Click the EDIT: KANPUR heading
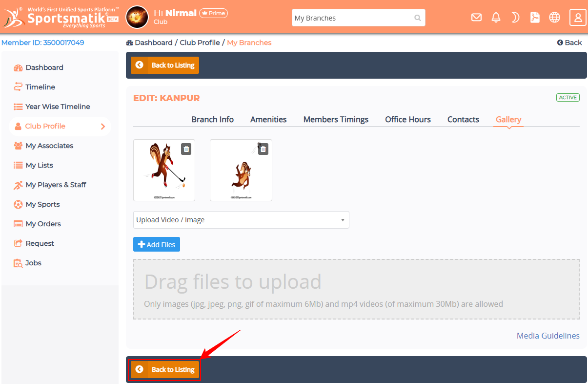The image size is (588, 384). (x=166, y=98)
